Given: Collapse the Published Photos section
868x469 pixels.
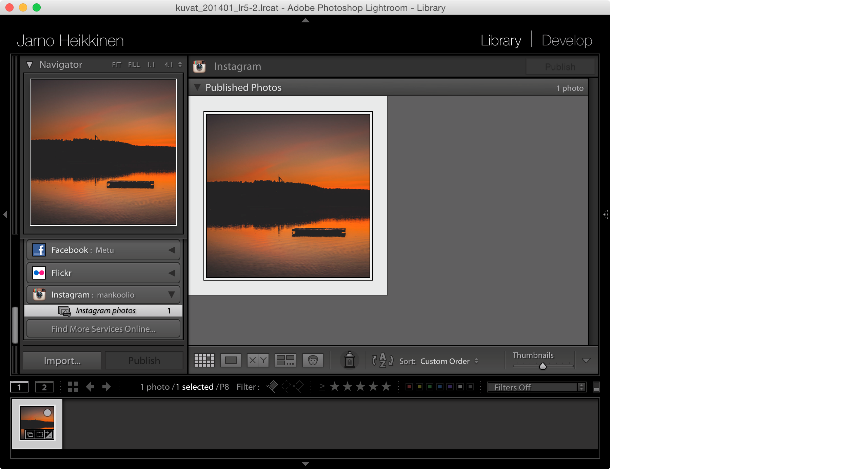Looking at the screenshot, I should coord(197,87).
